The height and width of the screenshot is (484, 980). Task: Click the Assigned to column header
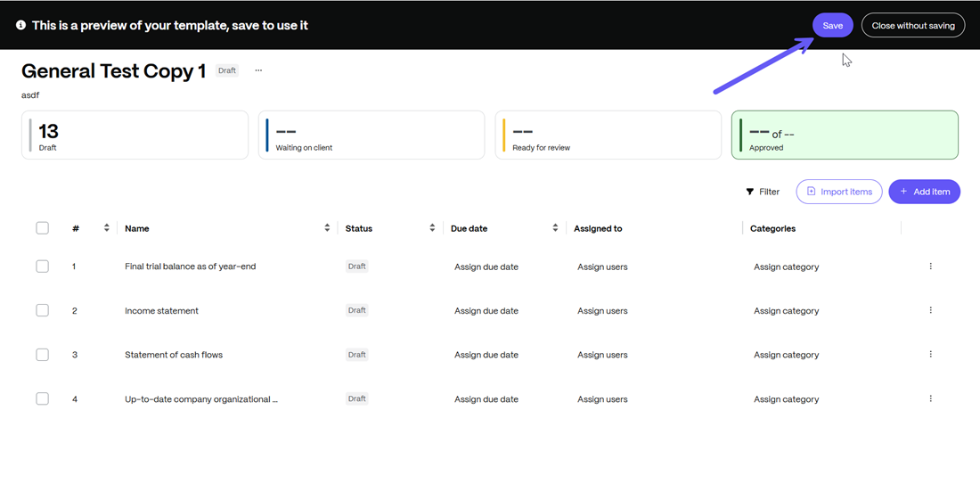[598, 229]
